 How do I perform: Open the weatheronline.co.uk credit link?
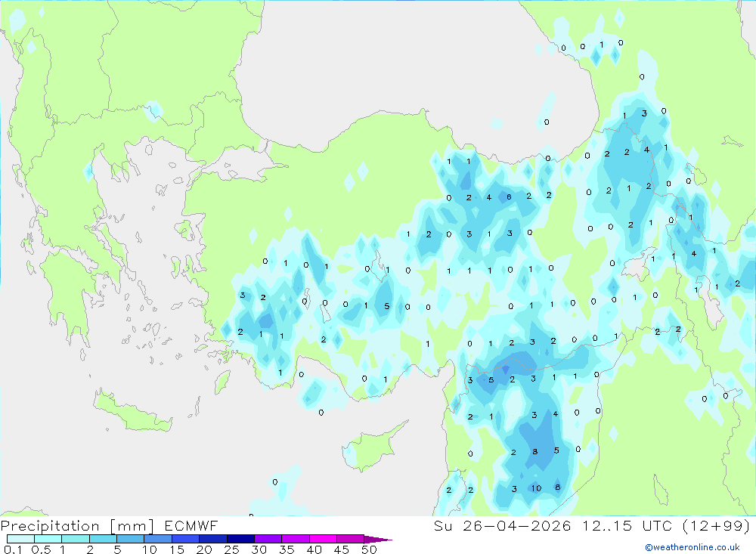(x=692, y=547)
